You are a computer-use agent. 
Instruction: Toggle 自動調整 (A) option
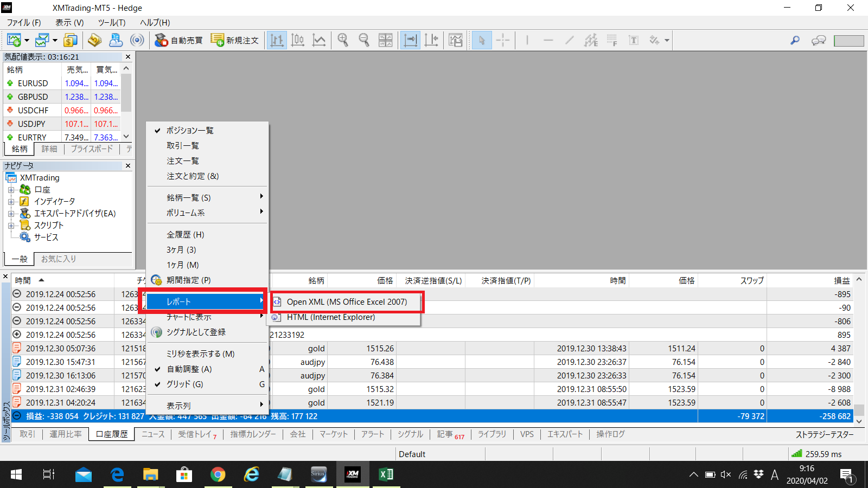click(x=189, y=369)
